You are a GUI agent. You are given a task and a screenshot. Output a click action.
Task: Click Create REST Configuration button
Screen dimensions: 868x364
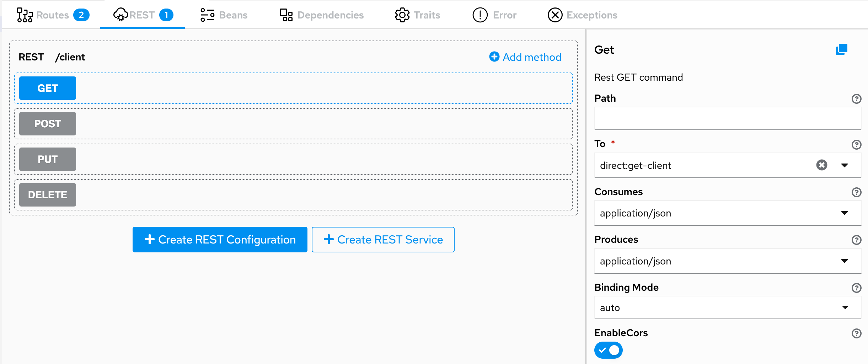(220, 240)
